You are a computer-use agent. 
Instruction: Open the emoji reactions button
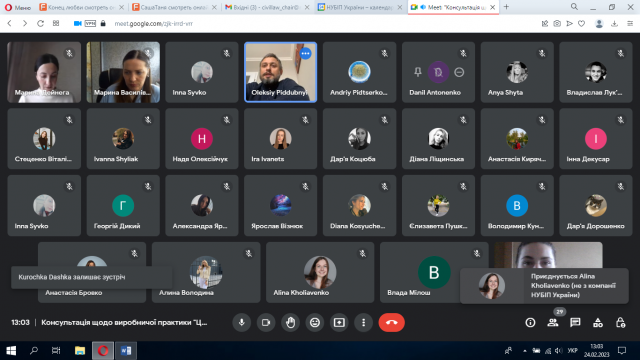315,322
